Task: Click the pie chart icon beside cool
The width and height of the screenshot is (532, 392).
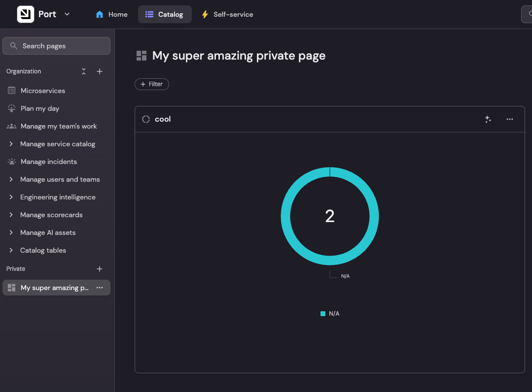Action: click(146, 119)
